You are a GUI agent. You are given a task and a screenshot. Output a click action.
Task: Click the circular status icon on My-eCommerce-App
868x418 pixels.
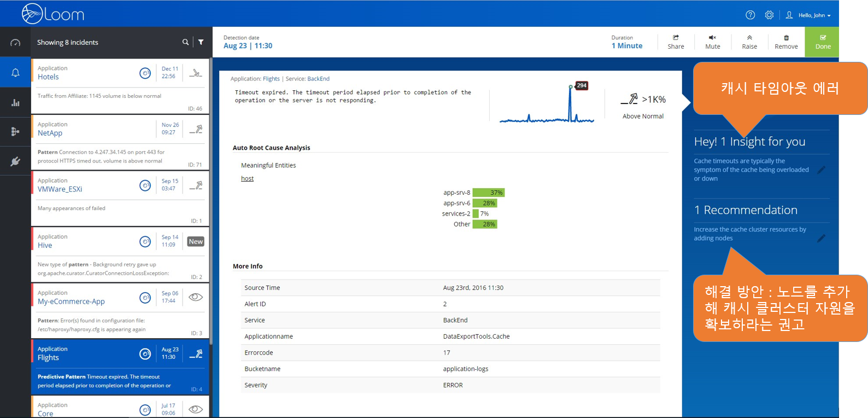tap(145, 298)
